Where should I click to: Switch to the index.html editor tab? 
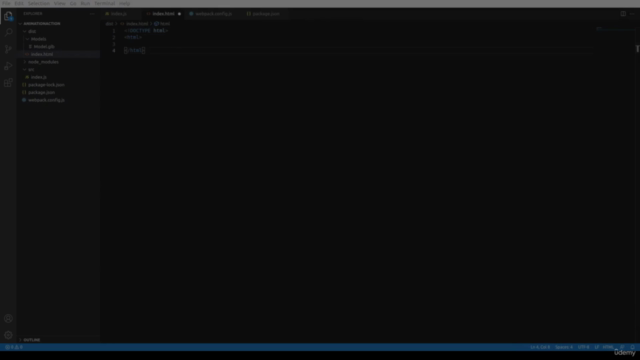pos(163,14)
